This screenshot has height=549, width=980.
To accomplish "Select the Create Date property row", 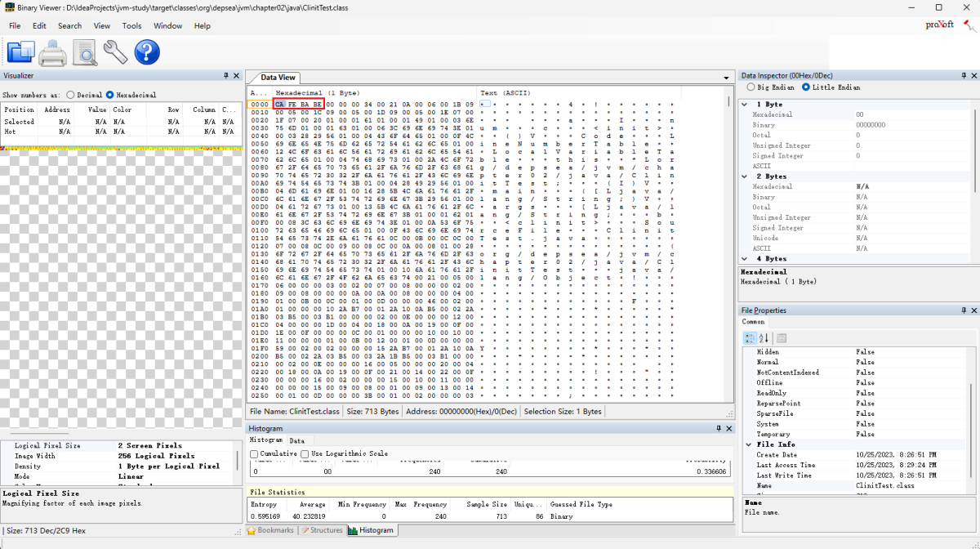I will [856, 455].
